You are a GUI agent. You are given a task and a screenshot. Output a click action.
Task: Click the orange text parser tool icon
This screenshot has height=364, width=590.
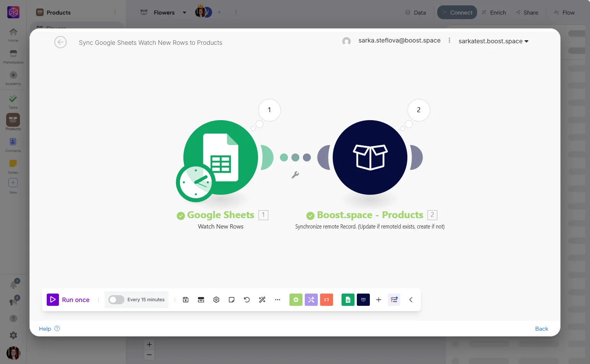(327, 300)
